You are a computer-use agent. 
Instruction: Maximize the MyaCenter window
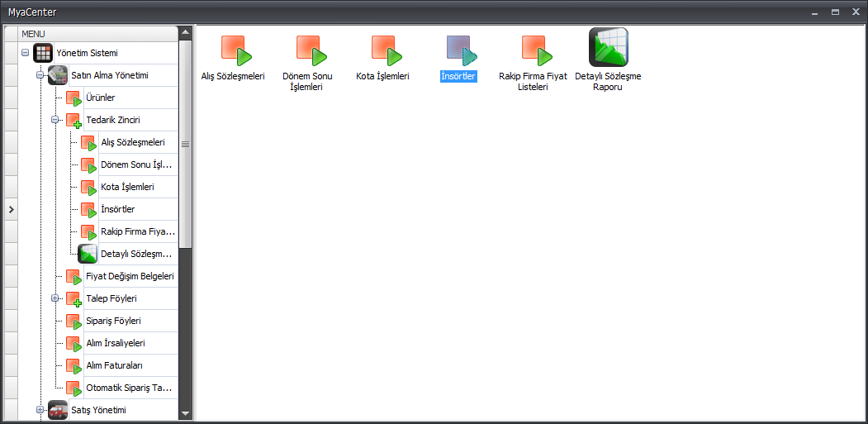pos(836,12)
